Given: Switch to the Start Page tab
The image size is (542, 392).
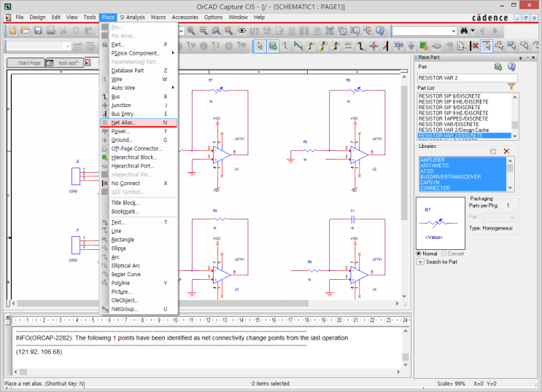Looking at the screenshot, I should (26, 63).
